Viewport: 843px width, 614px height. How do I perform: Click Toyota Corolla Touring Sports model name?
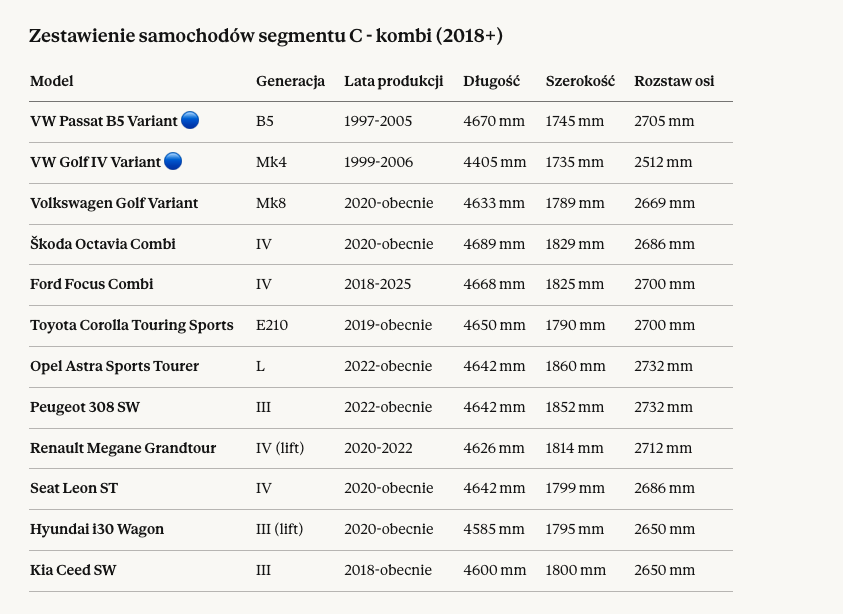pos(132,325)
